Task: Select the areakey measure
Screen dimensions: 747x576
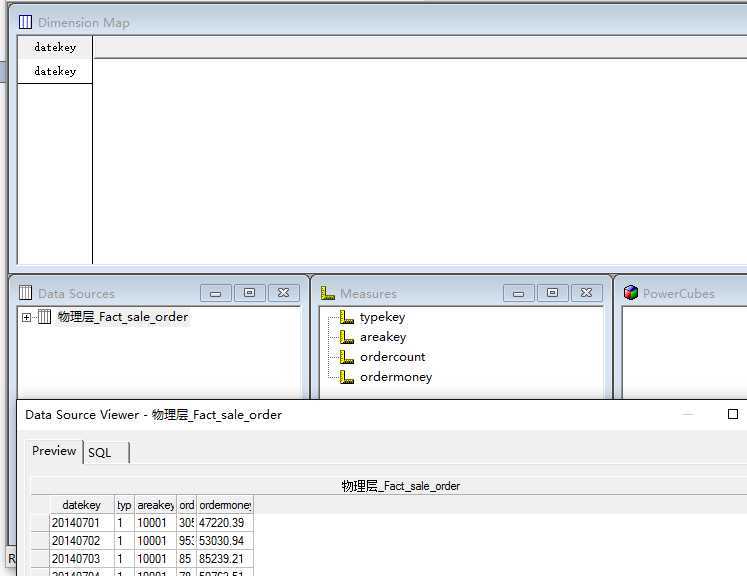Action: coord(383,337)
